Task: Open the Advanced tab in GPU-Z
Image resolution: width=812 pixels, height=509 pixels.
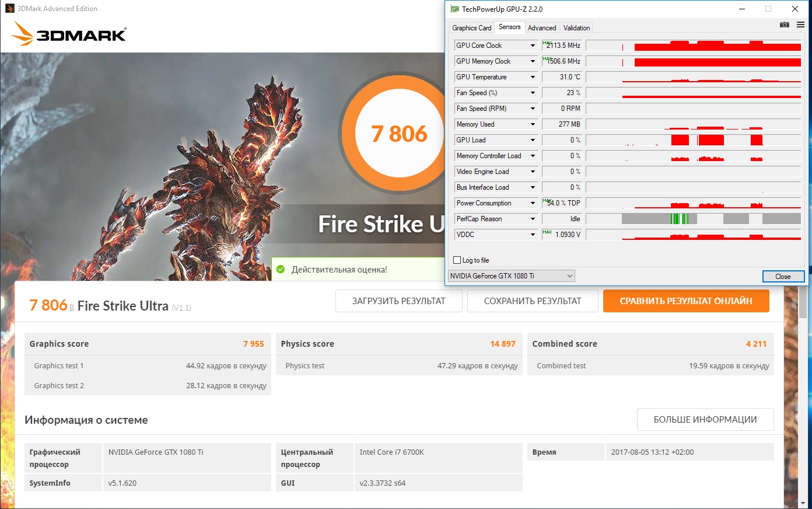Action: [x=542, y=28]
